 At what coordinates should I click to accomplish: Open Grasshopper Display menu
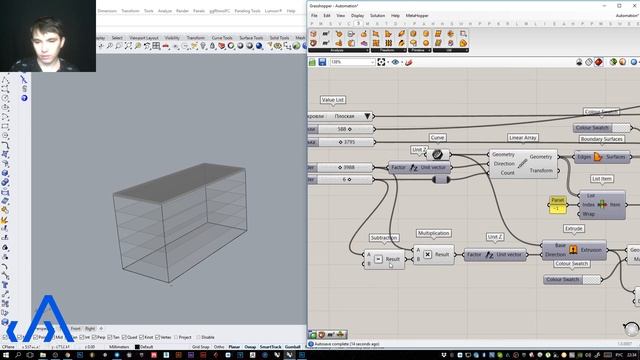(x=357, y=16)
